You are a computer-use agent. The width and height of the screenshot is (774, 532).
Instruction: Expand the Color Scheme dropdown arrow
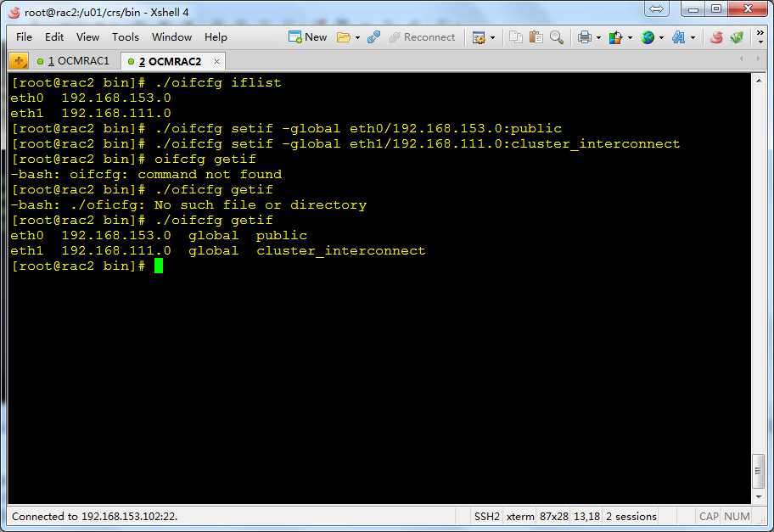[630, 37]
